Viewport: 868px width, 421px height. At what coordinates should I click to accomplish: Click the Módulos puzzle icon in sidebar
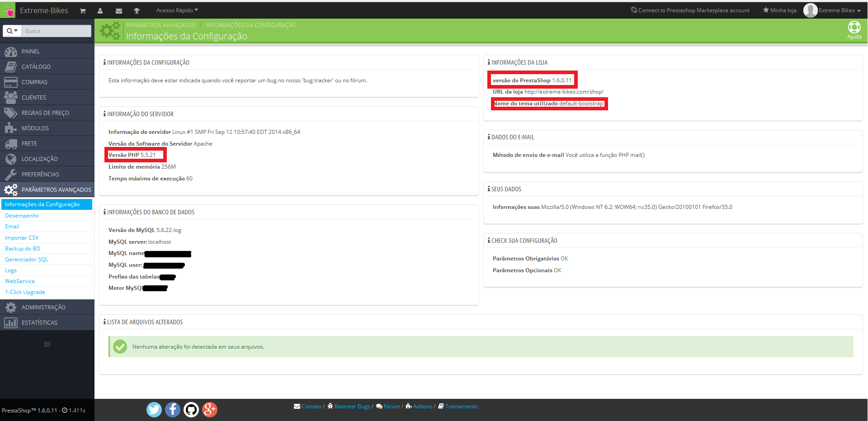11,128
